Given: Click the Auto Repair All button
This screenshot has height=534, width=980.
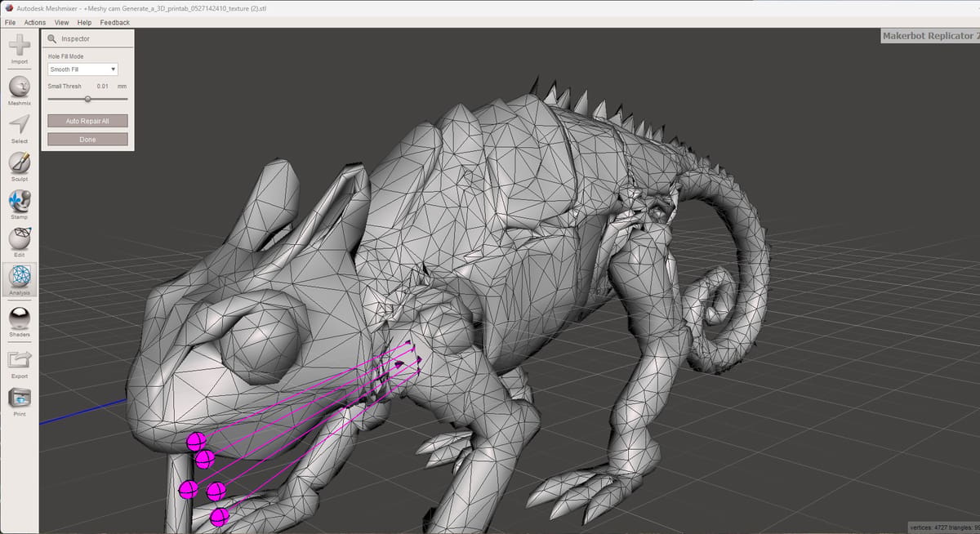Looking at the screenshot, I should tap(87, 121).
